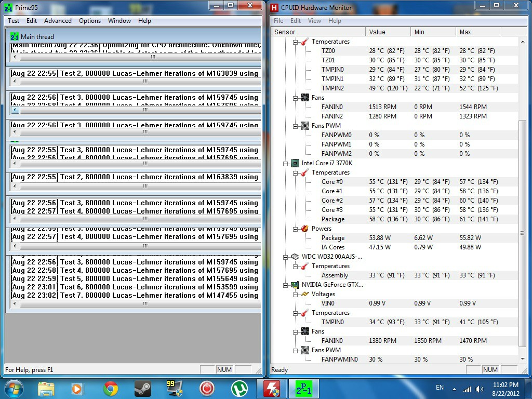Click Hardware Monitor vertical scrollbar thumb
Image resolution: width=532 pixels, height=399 pixels.
[522, 233]
